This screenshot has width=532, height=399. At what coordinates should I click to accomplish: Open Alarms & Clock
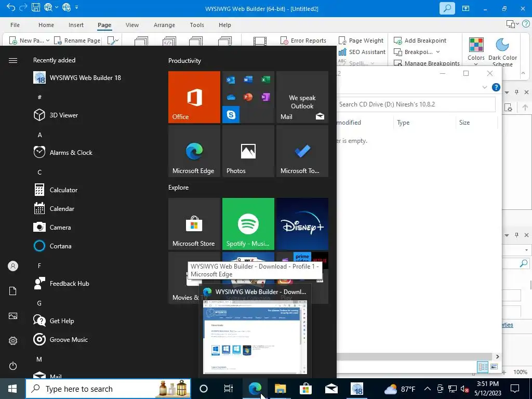tap(63, 152)
